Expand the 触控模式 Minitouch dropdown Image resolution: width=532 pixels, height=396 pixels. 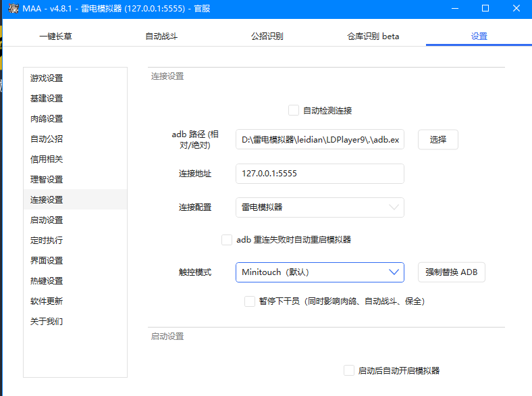pos(319,272)
